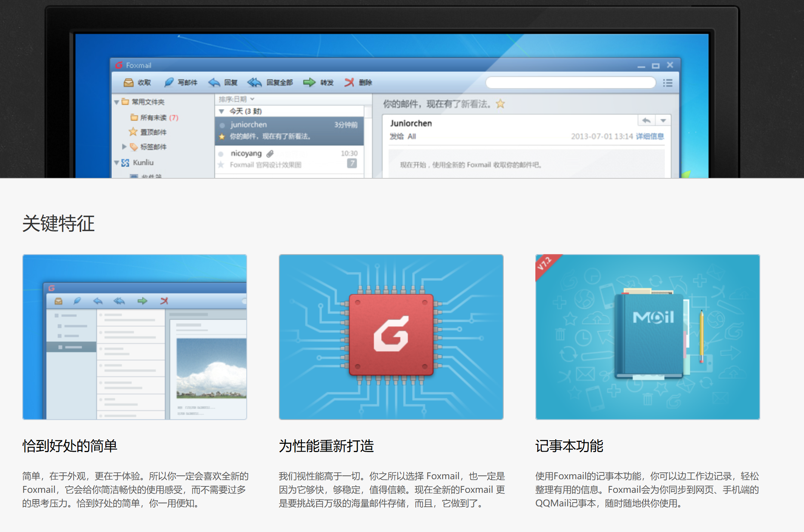Click the 写邮件 compose pen icon
Screen dimensions: 804x532
169,82
